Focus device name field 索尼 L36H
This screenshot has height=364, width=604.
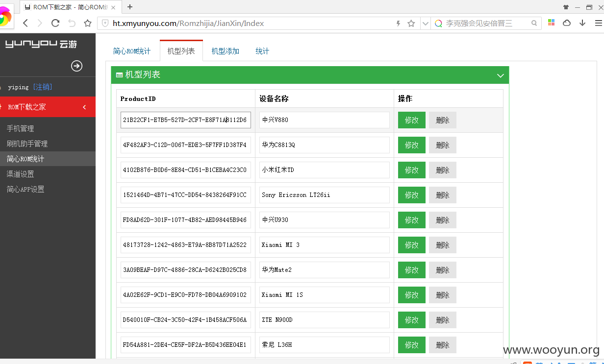click(325, 345)
